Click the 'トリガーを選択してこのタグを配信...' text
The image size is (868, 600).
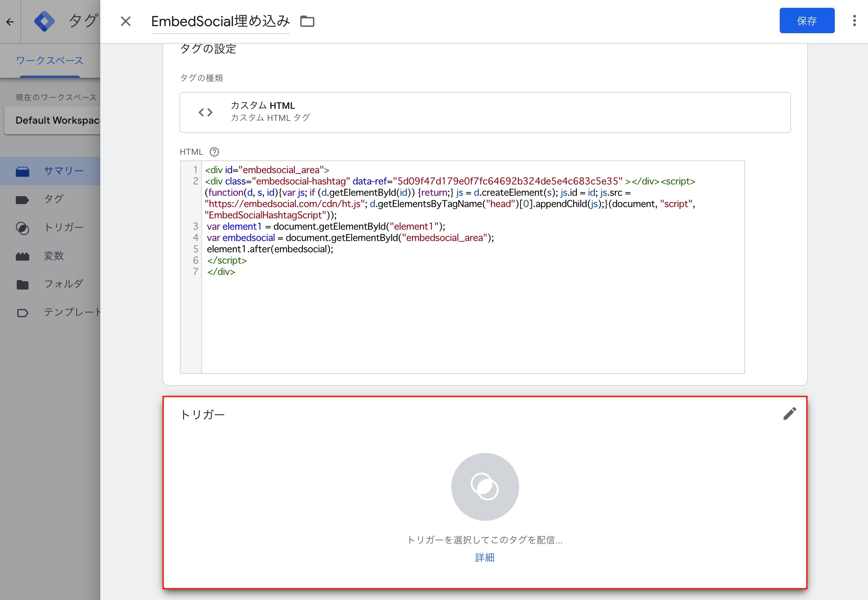coord(484,540)
